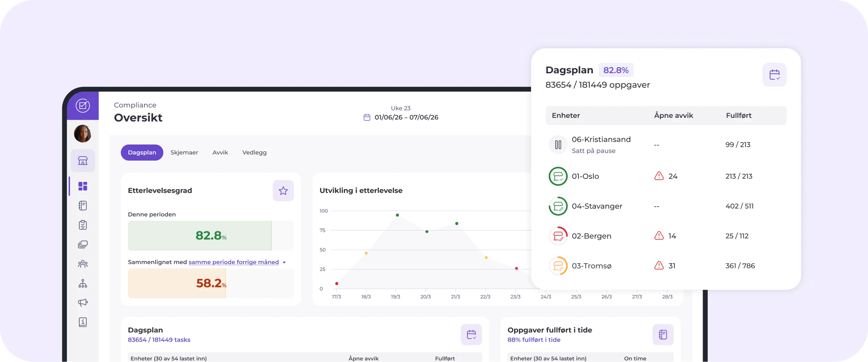
Task: Click the '402 / 511' completed value
Action: 740,206
